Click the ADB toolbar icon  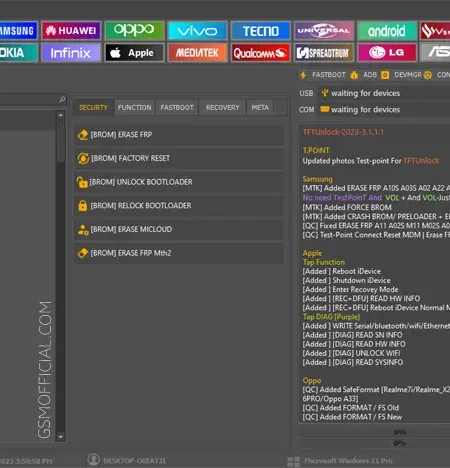click(x=354, y=75)
